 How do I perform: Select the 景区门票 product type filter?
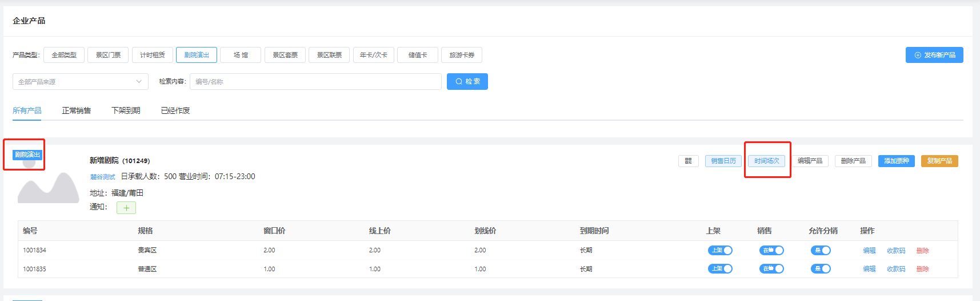click(x=108, y=55)
